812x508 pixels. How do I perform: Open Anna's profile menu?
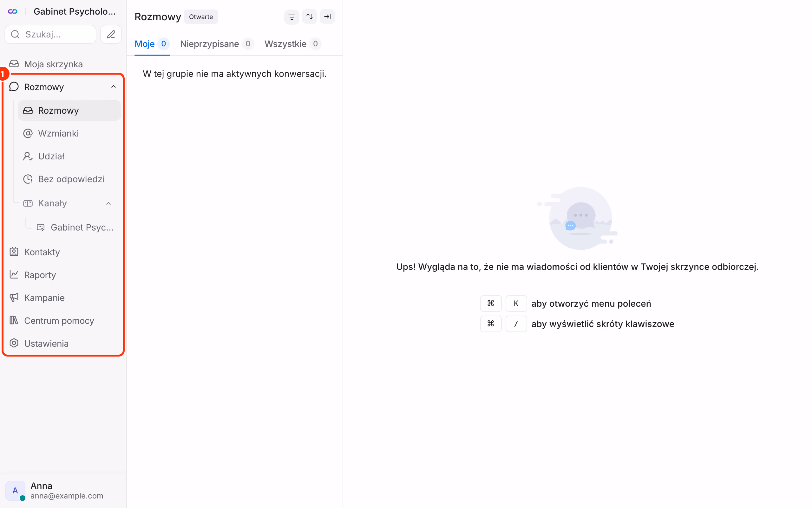click(x=63, y=491)
